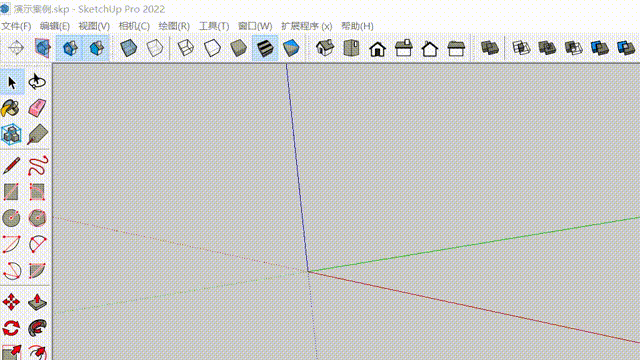Choose the Rectangle drawing tool

[x=11, y=192]
